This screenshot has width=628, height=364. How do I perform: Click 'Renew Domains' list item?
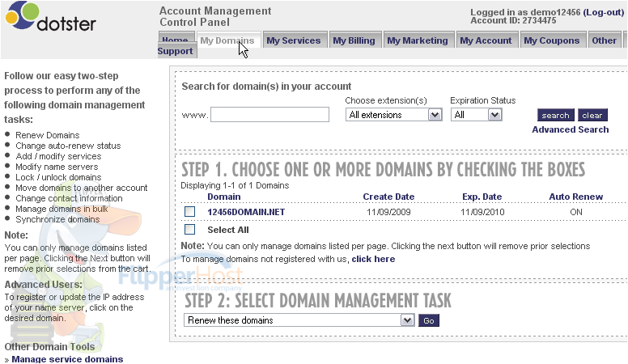47,135
